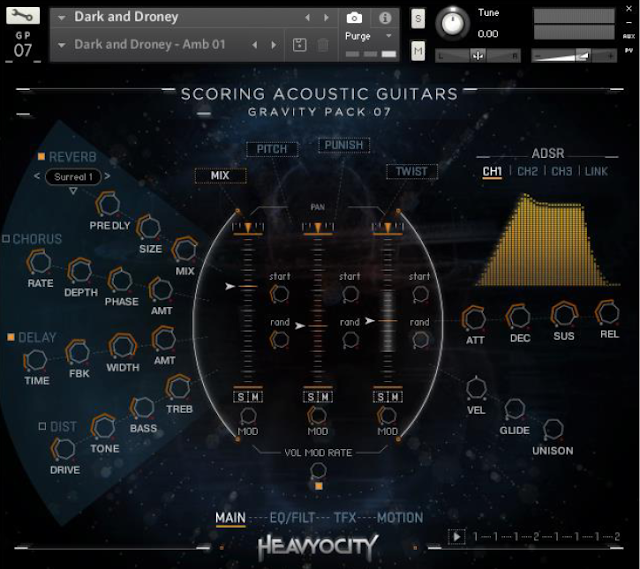
Task: Click the distortion TONE knob
Action: (103, 427)
